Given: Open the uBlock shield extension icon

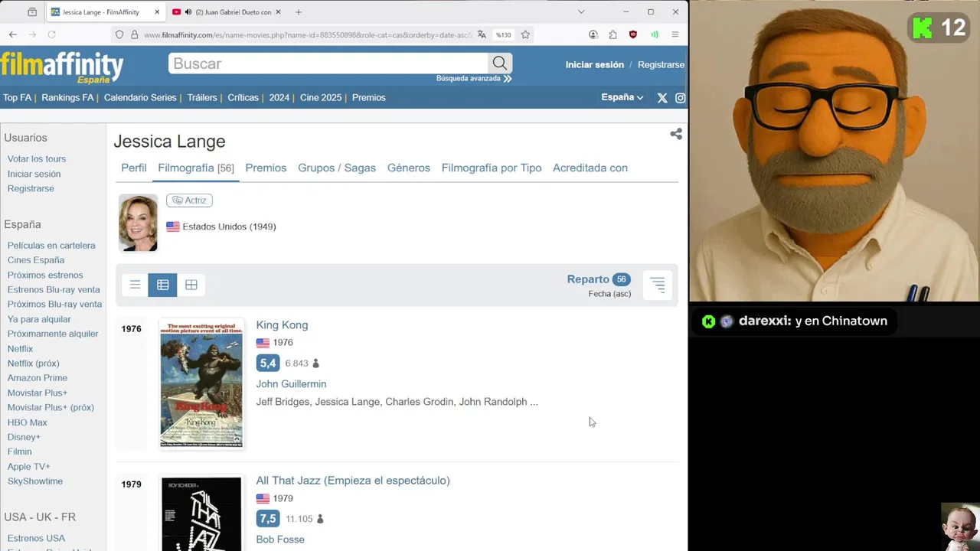Looking at the screenshot, I should [633, 34].
